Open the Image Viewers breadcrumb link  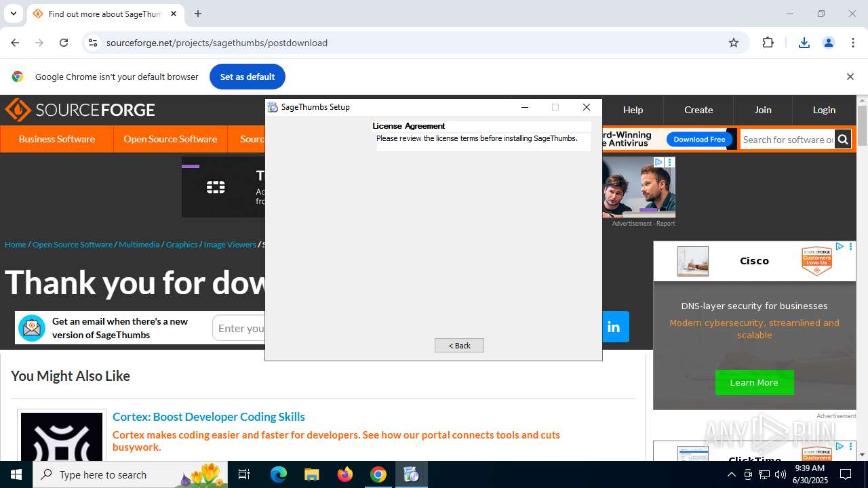[230, 245]
